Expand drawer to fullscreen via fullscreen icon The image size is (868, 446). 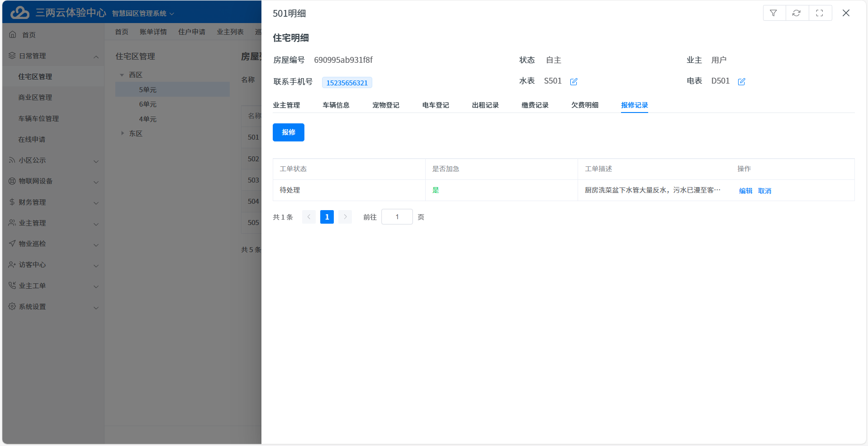pos(820,13)
